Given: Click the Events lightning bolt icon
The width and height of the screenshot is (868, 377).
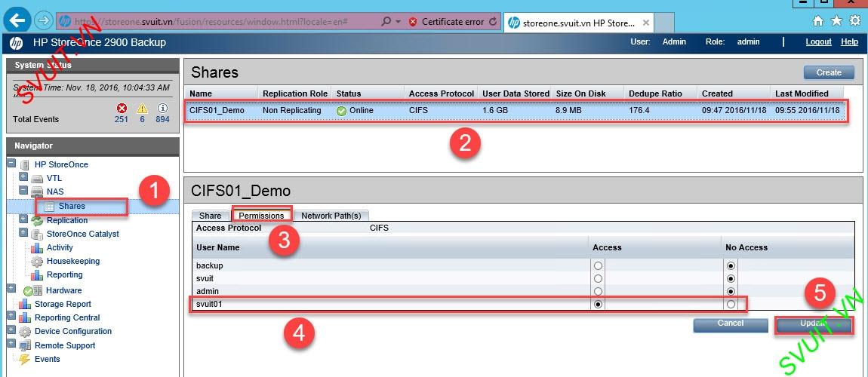Looking at the screenshot, I should [24, 360].
